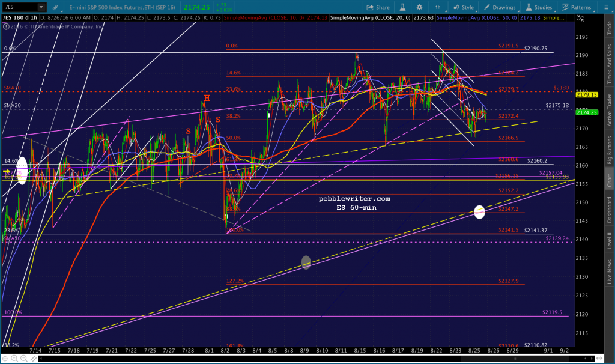Click the $2166.5 Fibonacci 50% label
The height and width of the screenshot is (364, 615).
click(x=508, y=138)
